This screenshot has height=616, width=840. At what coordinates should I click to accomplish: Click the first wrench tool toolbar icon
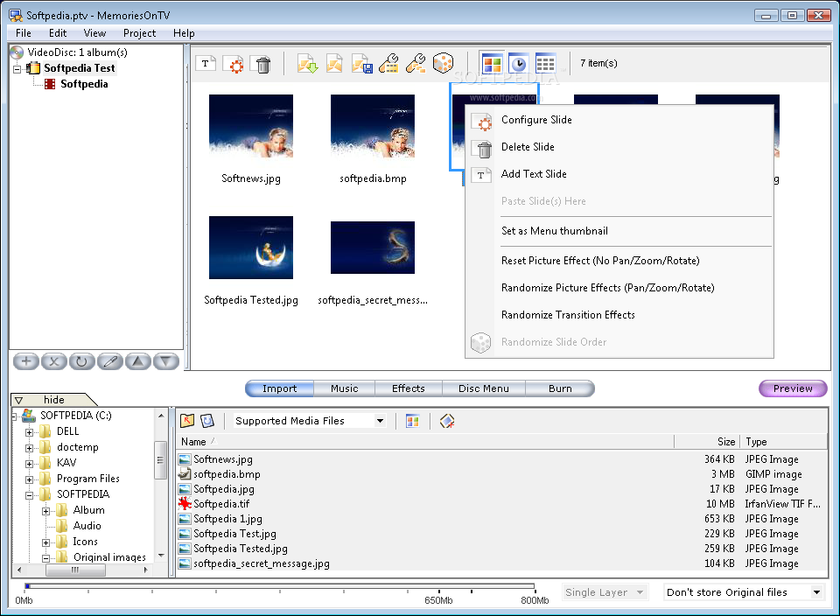[x=388, y=64]
